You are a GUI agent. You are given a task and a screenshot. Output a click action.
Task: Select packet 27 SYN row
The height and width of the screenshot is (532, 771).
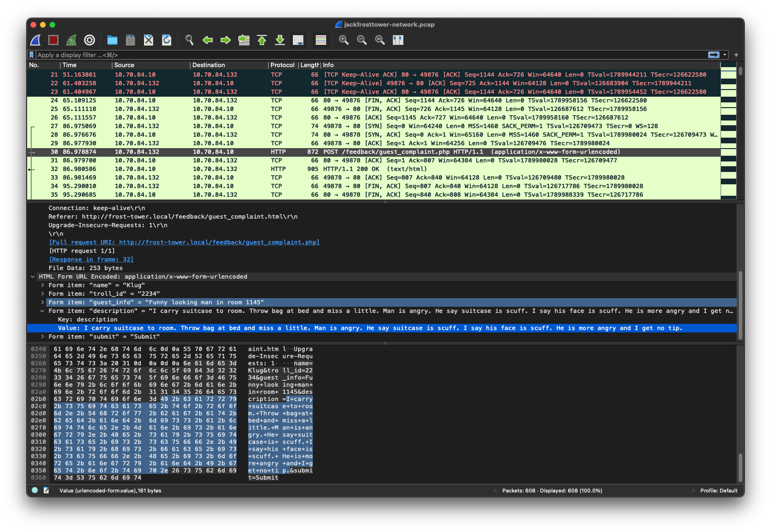click(x=374, y=126)
